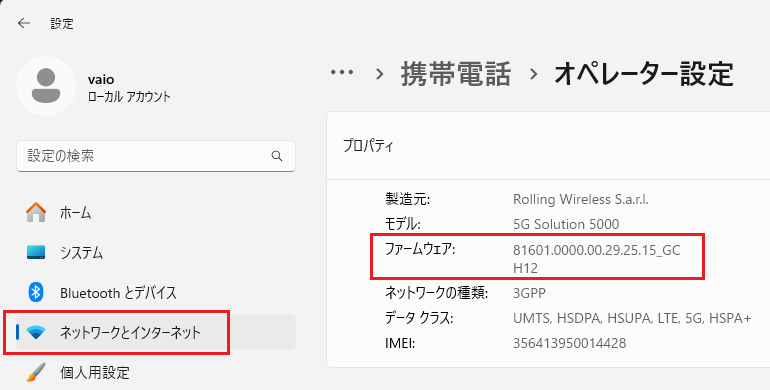Click the ローカル アカウント label
Screen dimensions: 770x390
click(129, 96)
